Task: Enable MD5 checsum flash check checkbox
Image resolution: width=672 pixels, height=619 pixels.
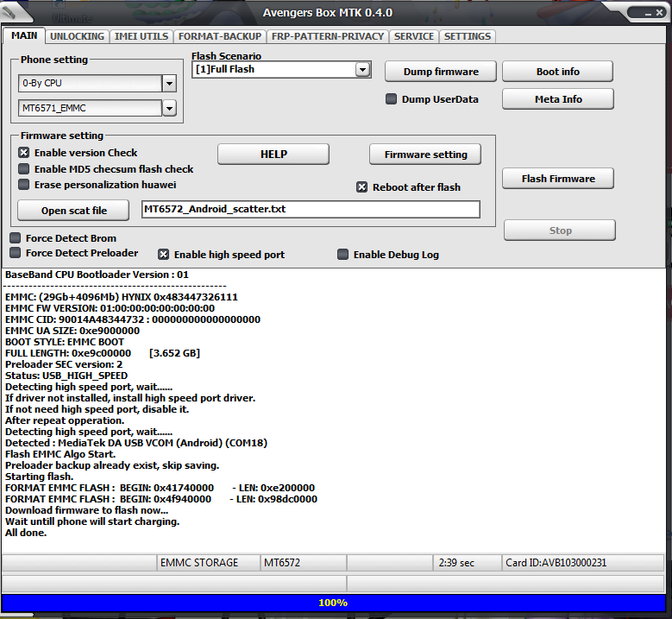Action: pyautogui.click(x=24, y=169)
